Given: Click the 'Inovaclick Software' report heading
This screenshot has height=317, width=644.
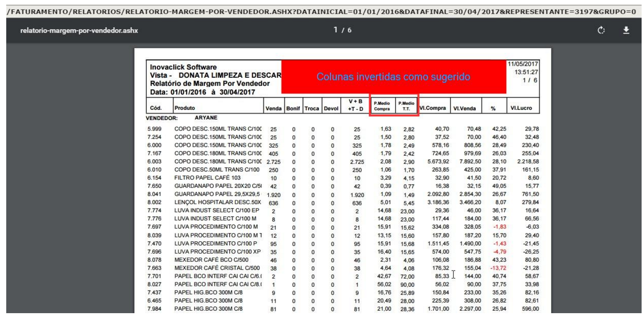Looking at the screenshot, I should point(183,67).
